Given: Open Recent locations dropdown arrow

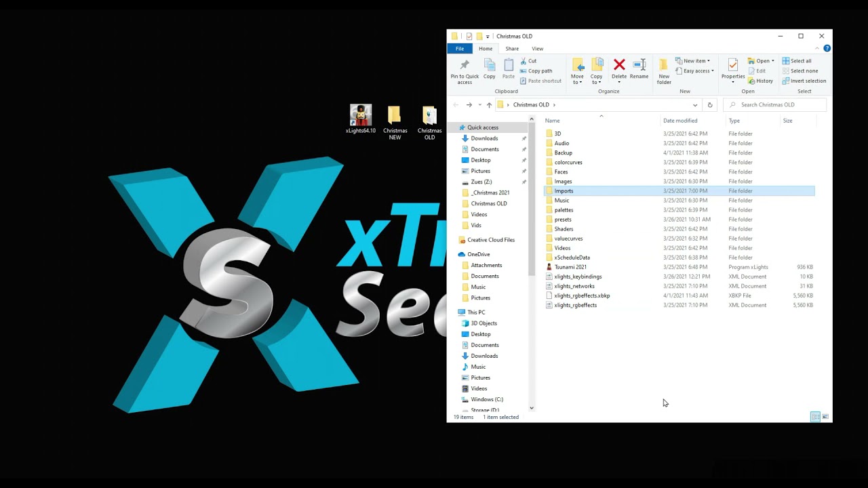Looking at the screenshot, I should click(x=479, y=105).
